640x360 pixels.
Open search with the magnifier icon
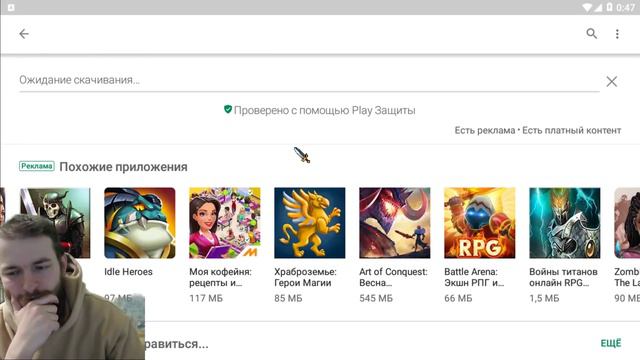tap(591, 33)
